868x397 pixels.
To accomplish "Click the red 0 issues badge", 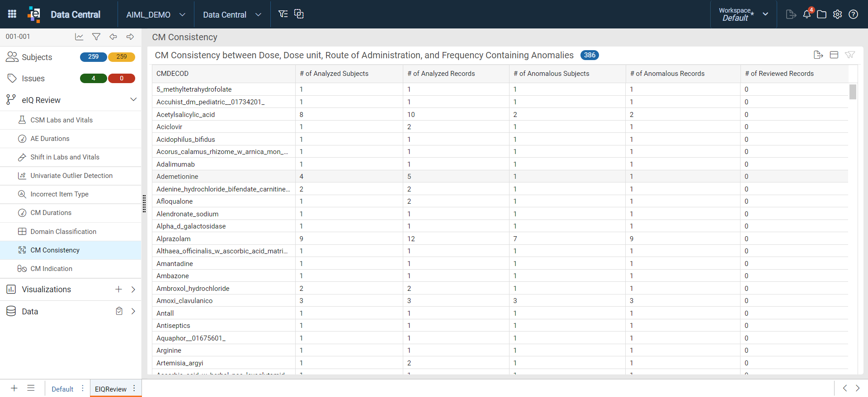I will [x=122, y=79].
